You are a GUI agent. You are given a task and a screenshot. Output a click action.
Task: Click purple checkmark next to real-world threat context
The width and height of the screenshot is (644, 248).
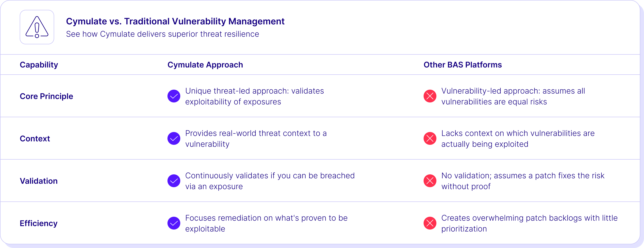click(x=174, y=138)
